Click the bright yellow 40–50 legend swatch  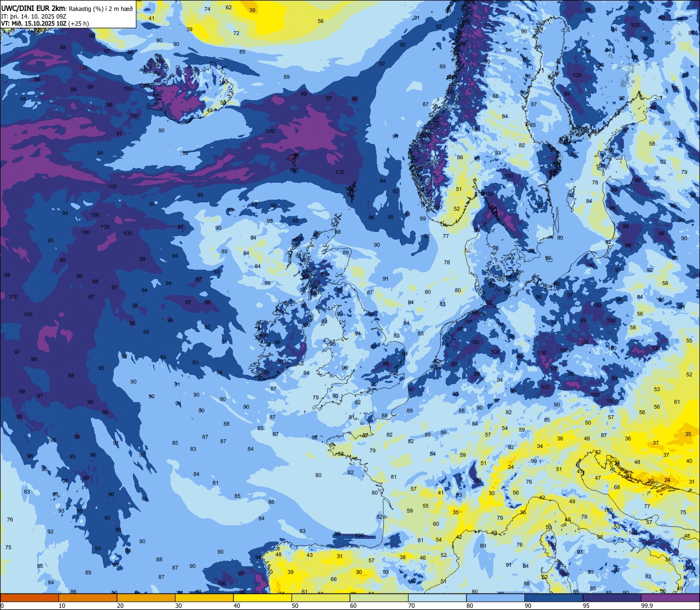point(262,597)
